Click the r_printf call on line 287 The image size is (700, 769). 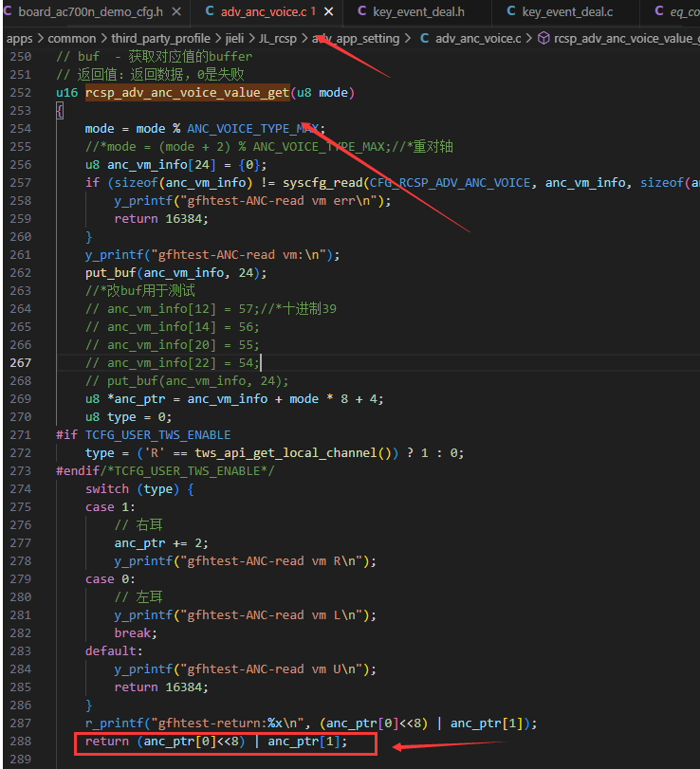115,723
